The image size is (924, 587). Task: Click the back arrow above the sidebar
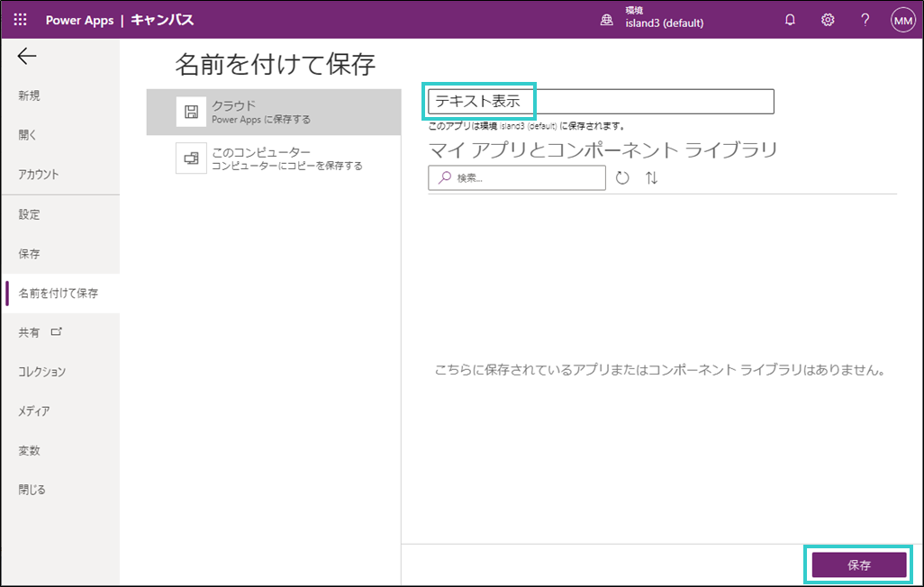point(27,56)
